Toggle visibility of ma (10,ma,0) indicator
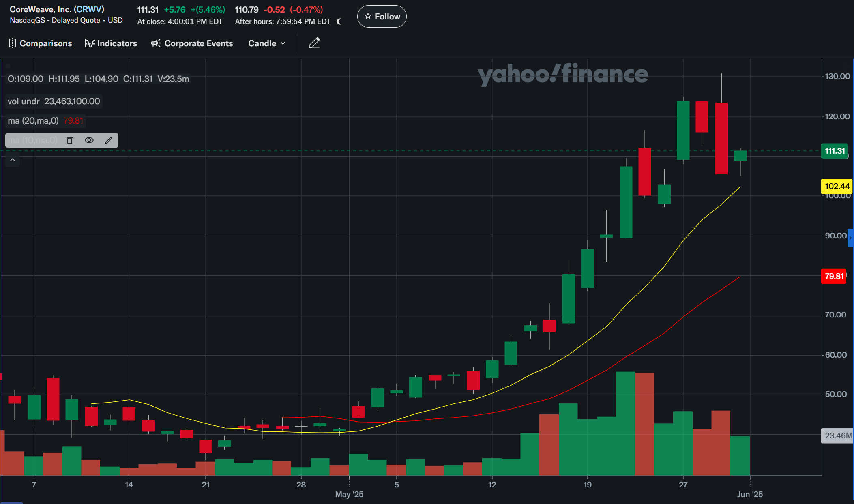The height and width of the screenshot is (504, 854). click(x=89, y=140)
